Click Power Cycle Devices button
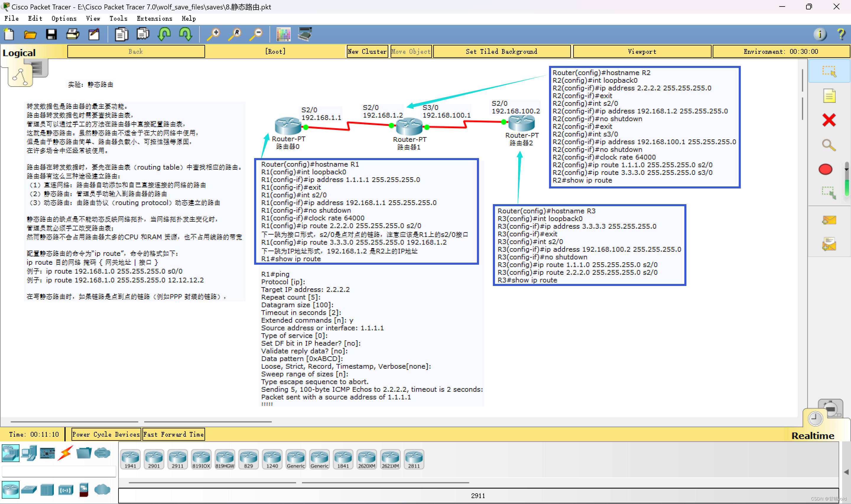Image resolution: width=851 pixels, height=504 pixels. pos(106,434)
